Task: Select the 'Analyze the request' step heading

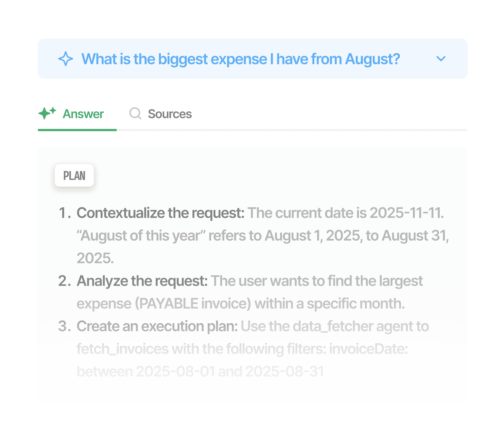Action: coord(142,281)
